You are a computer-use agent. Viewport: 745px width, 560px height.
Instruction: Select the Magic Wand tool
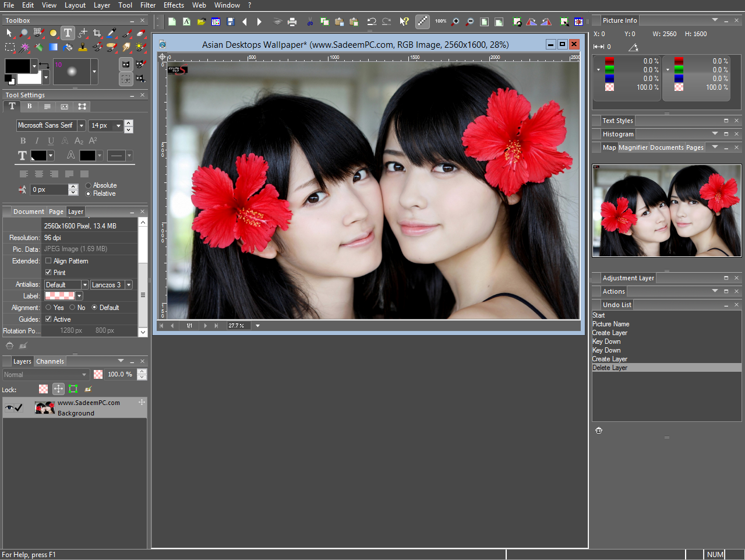click(24, 47)
